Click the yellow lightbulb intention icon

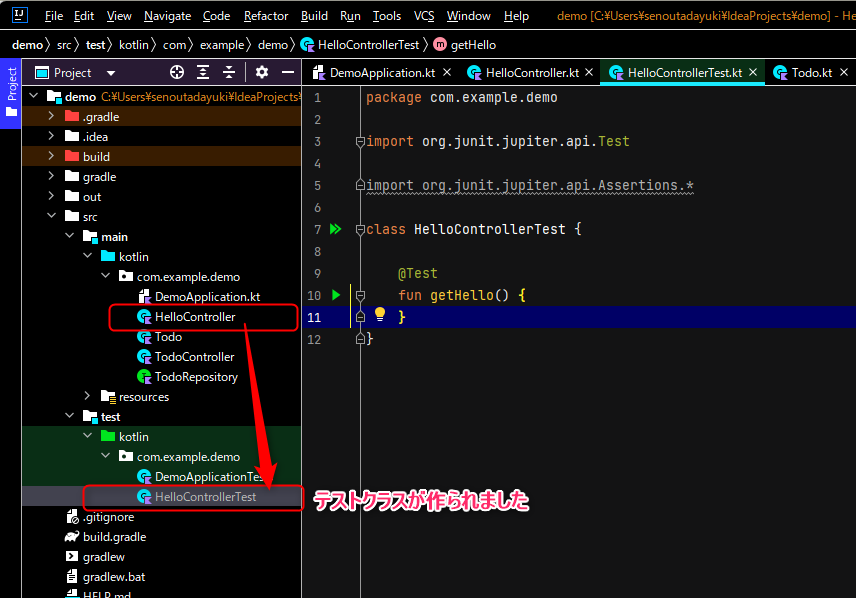coord(380,314)
